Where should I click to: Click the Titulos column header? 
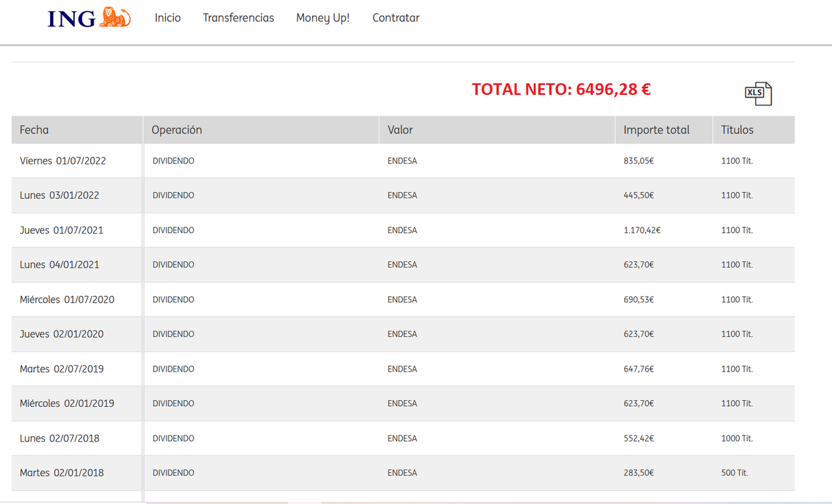(x=737, y=130)
